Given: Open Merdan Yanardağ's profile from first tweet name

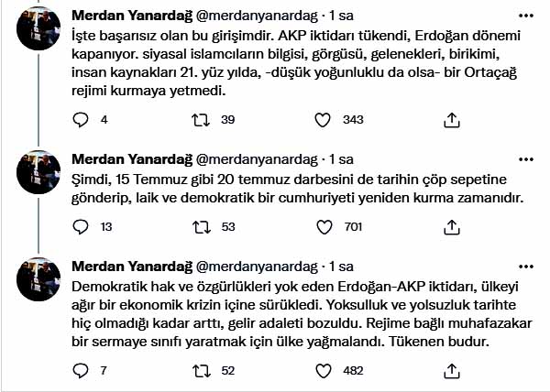Looking at the screenshot, I should pyautogui.click(x=130, y=17).
